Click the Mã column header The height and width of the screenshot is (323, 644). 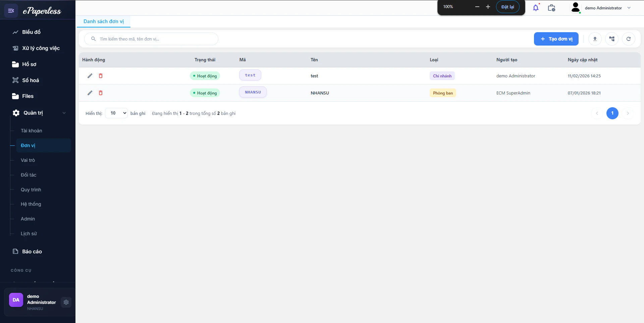point(243,60)
